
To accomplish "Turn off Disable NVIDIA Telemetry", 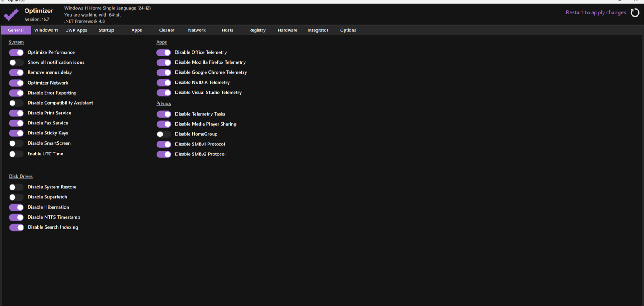I will 164,83.
